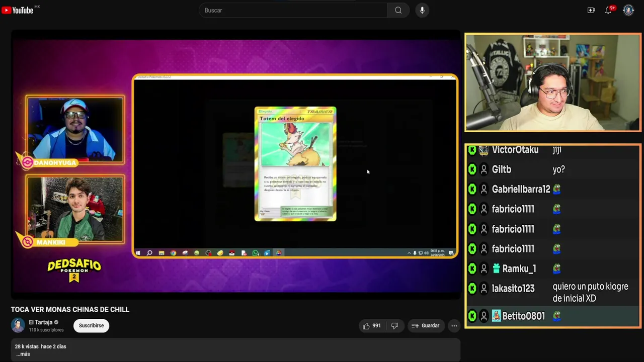This screenshot has height=362, width=644.
Task: Click the streamer webcam in top right
Action: pos(552,82)
